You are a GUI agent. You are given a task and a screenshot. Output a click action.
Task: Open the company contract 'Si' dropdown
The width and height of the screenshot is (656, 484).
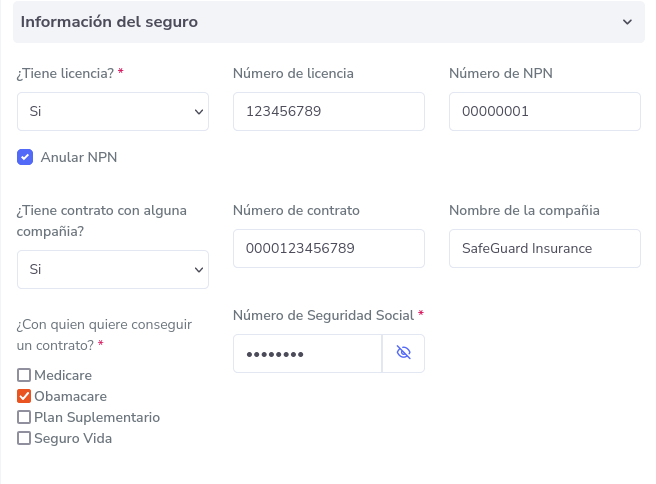(x=113, y=270)
